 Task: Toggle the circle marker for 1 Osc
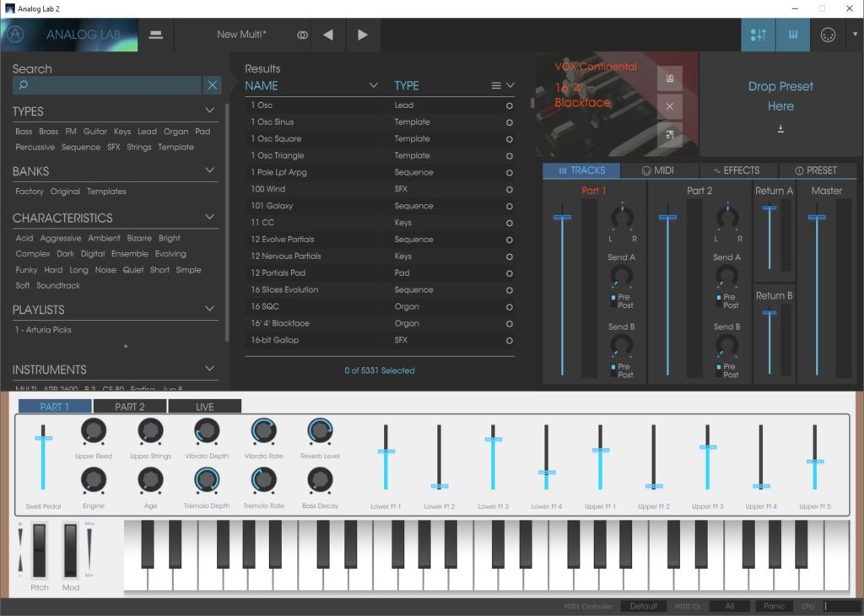click(x=509, y=105)
